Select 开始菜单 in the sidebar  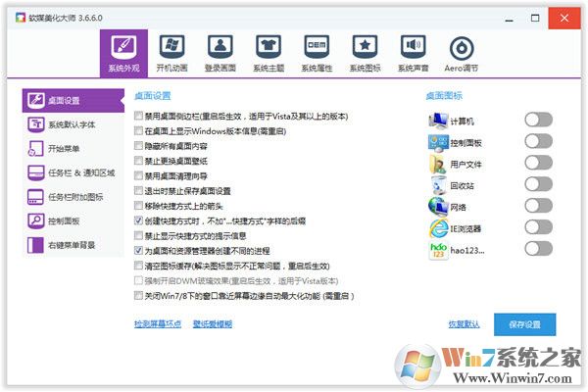[x=73, y=149]
